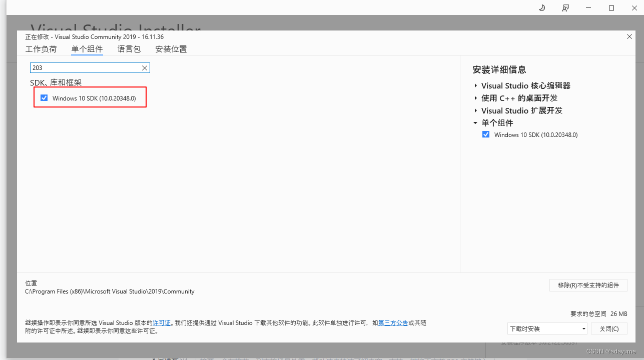Open the 第三方公告 link
This screenshot has height=360, width=644.
tap(393, 322)
